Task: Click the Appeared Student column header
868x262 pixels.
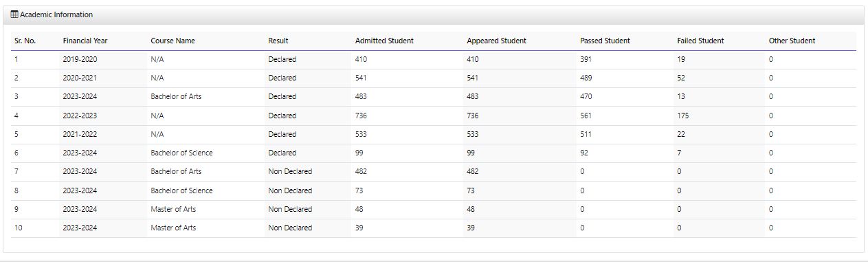Action: [496, 41]
